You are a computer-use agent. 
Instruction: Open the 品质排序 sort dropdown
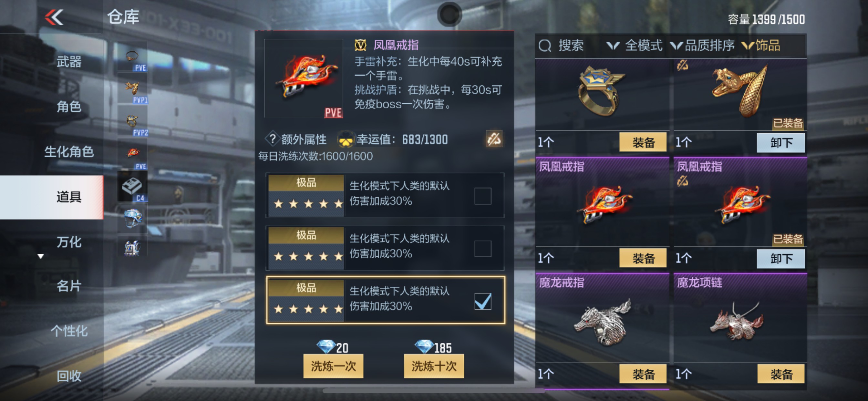point(702,46)
